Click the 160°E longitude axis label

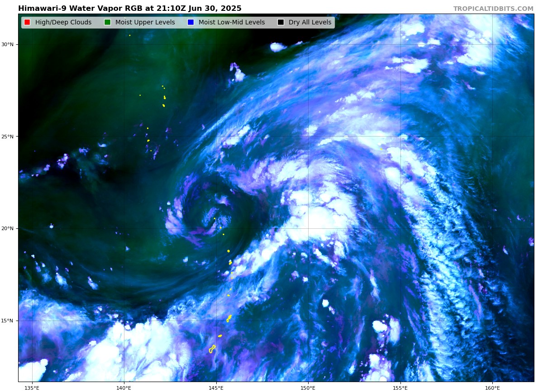(492, 387)
